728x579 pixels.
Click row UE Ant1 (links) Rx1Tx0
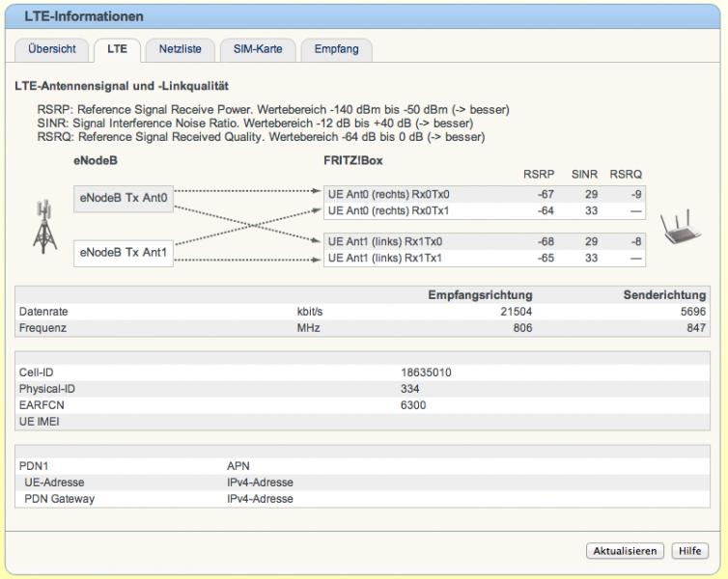coord(485,241)
